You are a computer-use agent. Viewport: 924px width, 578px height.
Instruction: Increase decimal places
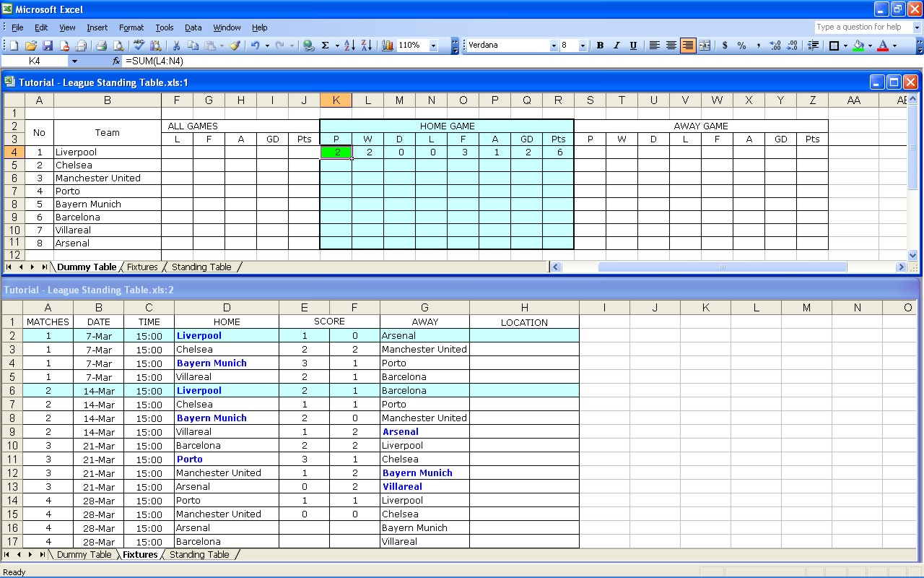[x=775, y=46]
